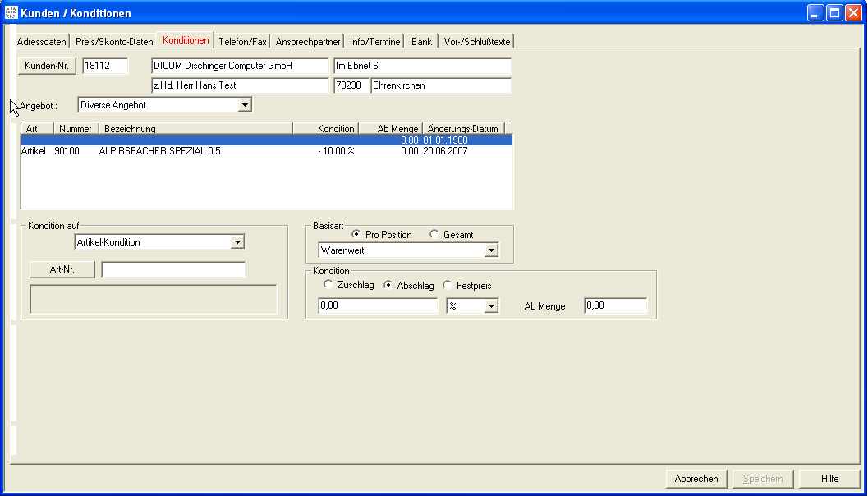Open the Warenwert dropdown
This screenshot has width=868, height=496.
click(491, 250)
